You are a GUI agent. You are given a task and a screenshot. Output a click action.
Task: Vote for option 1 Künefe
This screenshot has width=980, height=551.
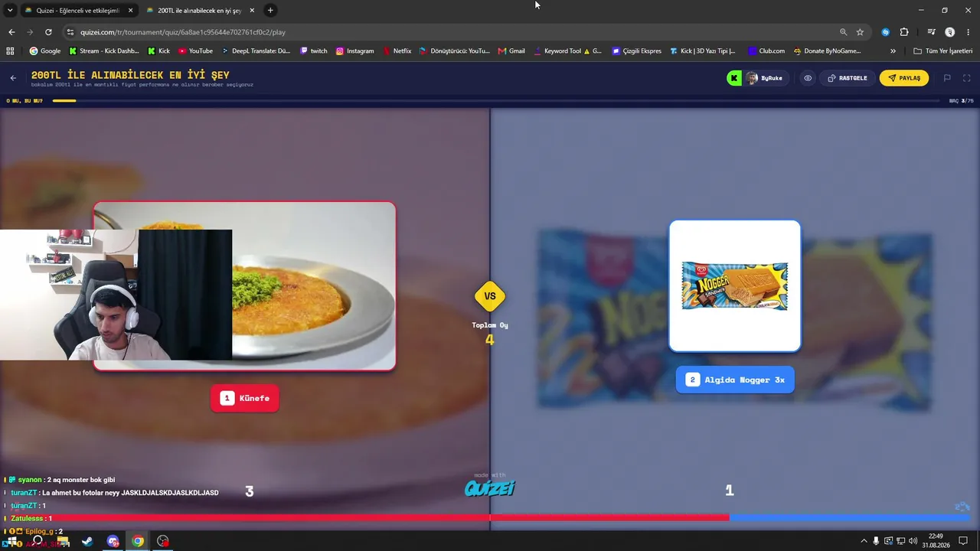click(245, 398)
